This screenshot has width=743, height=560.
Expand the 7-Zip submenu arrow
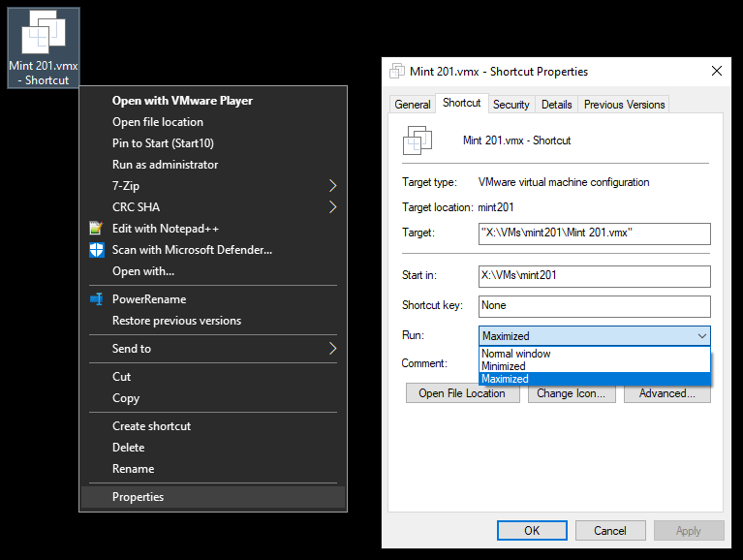(332, 186)
